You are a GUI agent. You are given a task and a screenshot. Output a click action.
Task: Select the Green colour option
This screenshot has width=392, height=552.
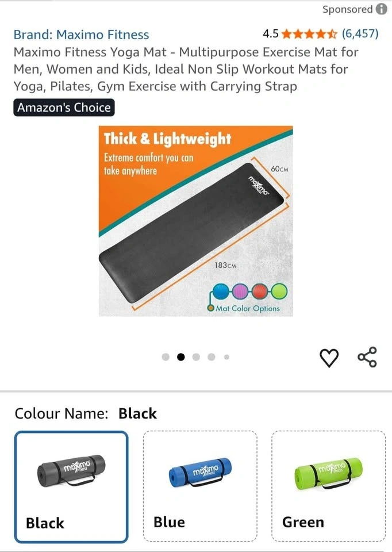[329, 486]
